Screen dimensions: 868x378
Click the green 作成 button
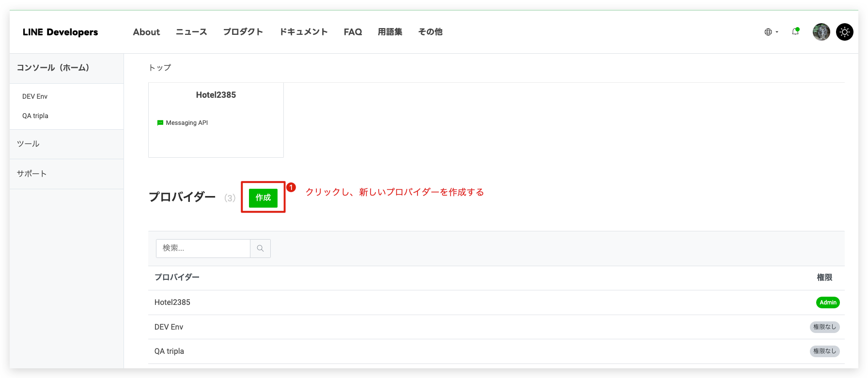[x=263, y=197]
